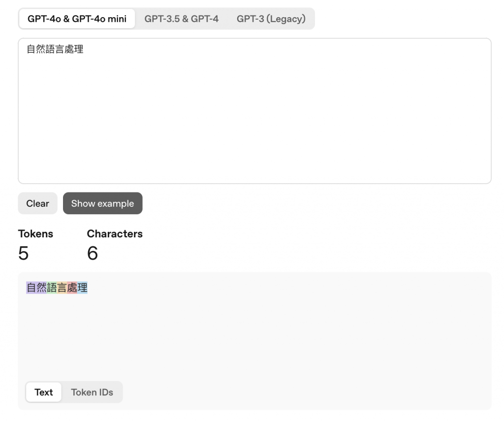Switch output view to Text

pos(44,392)
